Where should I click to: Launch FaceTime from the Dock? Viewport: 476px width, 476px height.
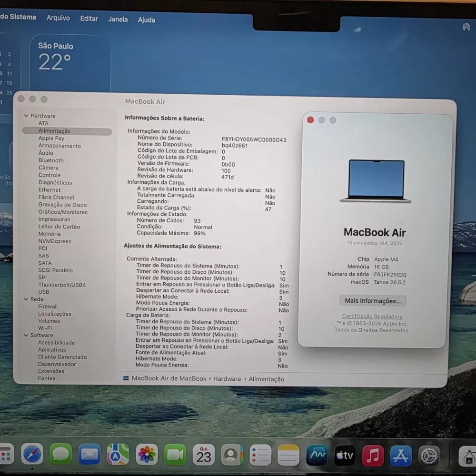[x=175, y=455]
